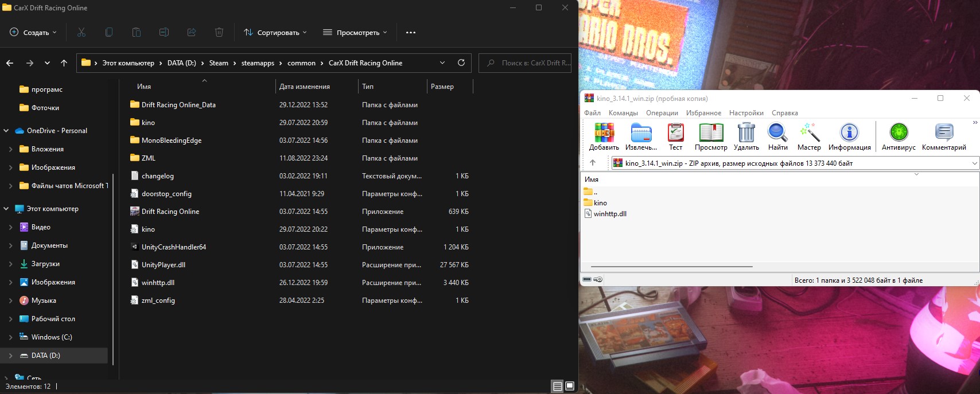980x394 pixels.
Task: Switch to details list view icon
Action: tap(557, 386)
